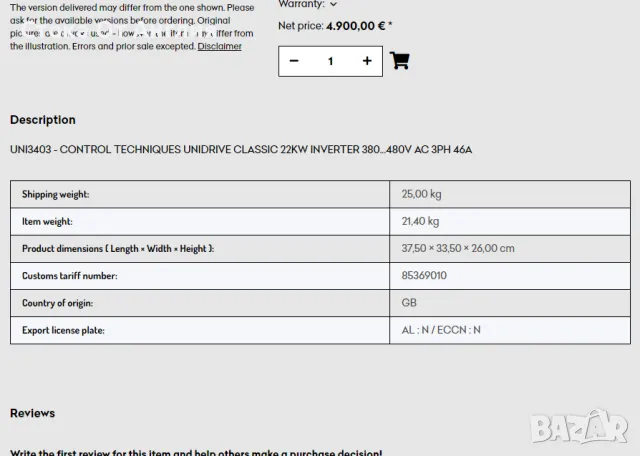This screenshot has width=640, height=456.
Task: Select the Description section heading
Action: [43, 120]
